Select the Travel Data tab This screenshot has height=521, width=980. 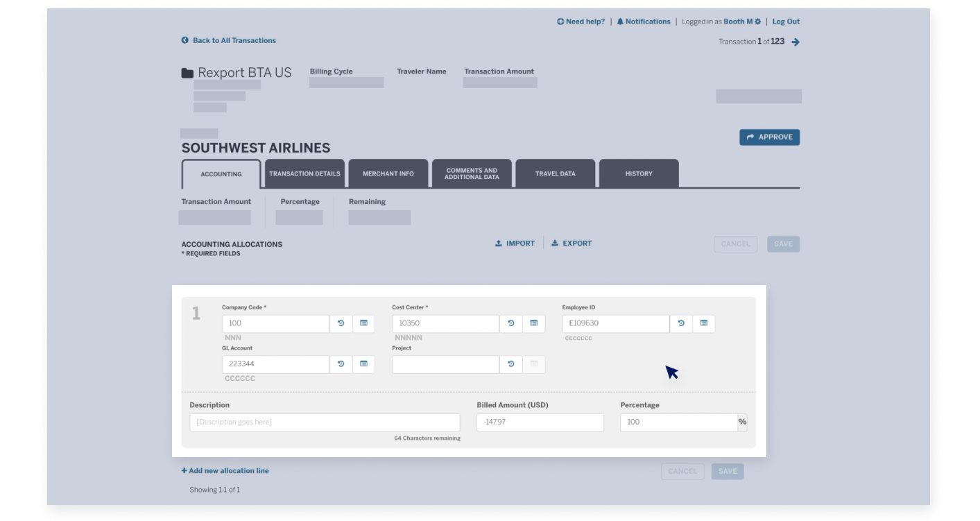point(553,173)
